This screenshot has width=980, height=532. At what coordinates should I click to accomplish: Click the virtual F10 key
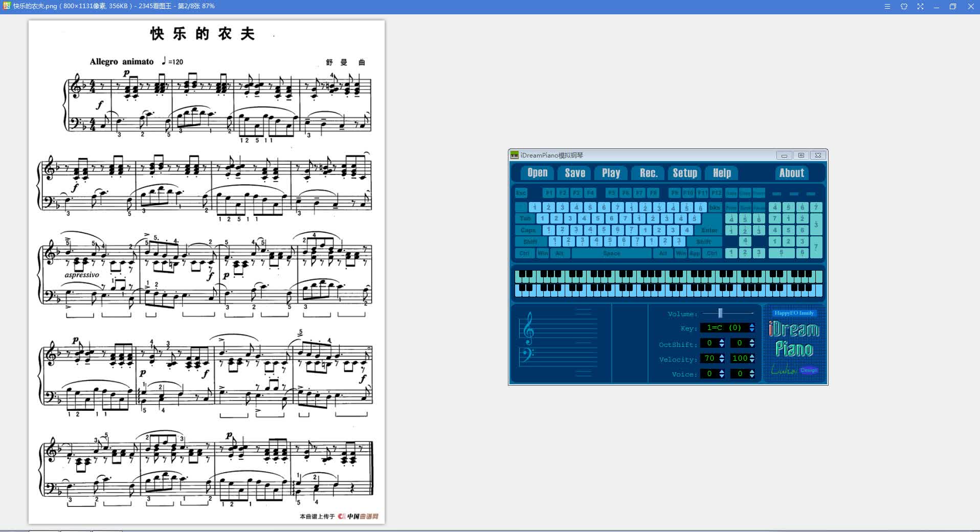(x=688, y=193)
